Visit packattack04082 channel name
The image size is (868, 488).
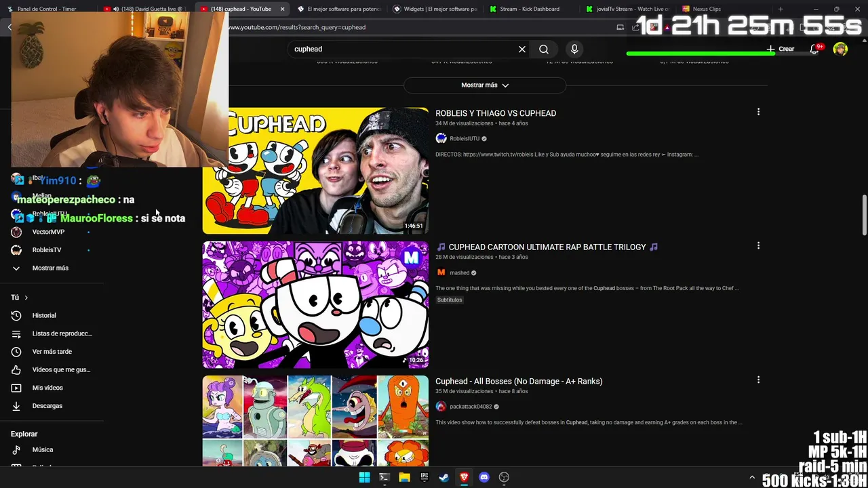click(x=471, y=407)
